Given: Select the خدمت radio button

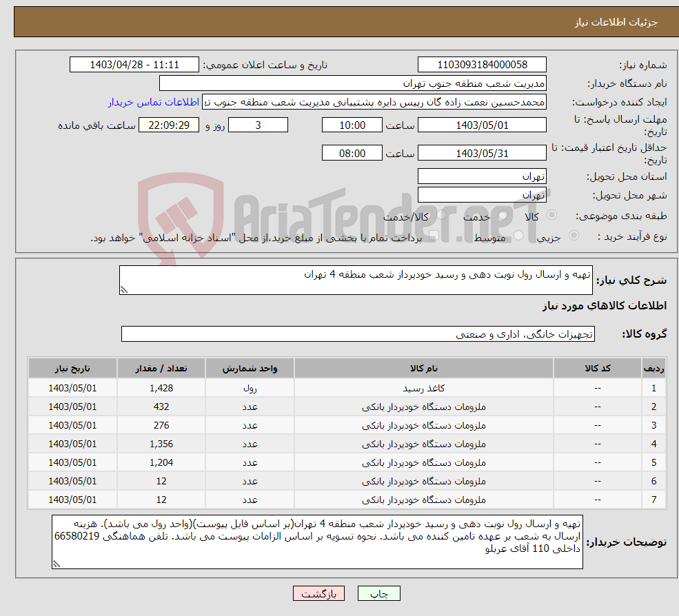Looking at the screenshot, I should [x=503, y=215].
